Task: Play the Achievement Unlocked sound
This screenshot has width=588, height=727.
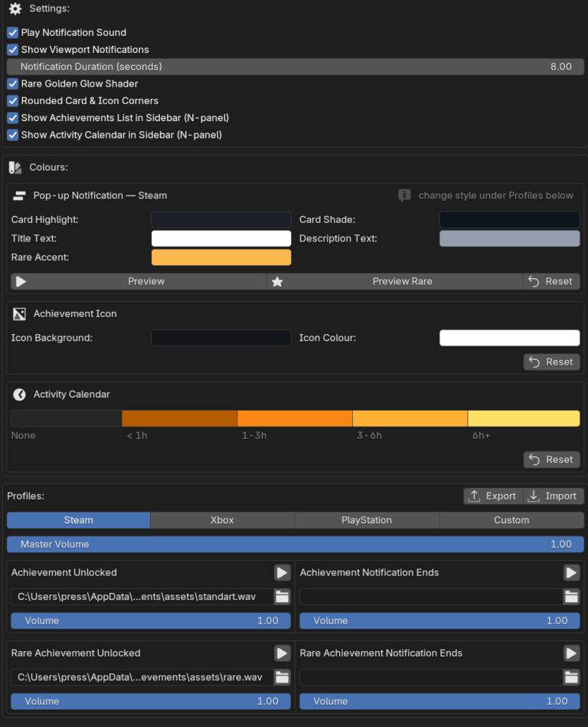Action: click(283, 572)
